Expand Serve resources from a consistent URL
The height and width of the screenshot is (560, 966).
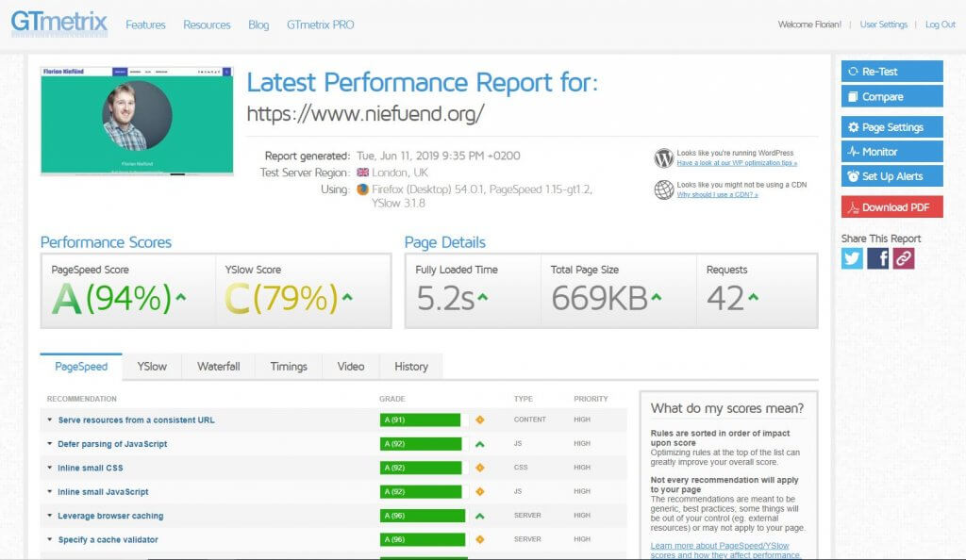click(x=136, y=420)
